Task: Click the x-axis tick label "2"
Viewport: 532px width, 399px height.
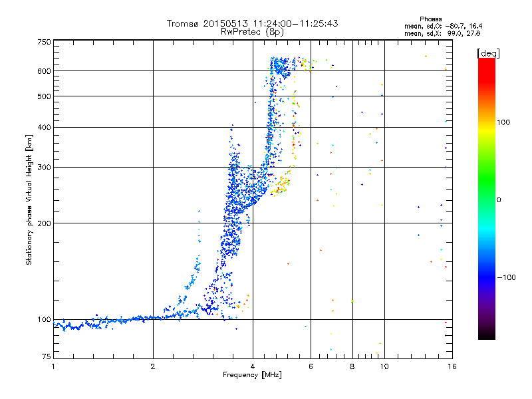Action: tap(153, 366)
